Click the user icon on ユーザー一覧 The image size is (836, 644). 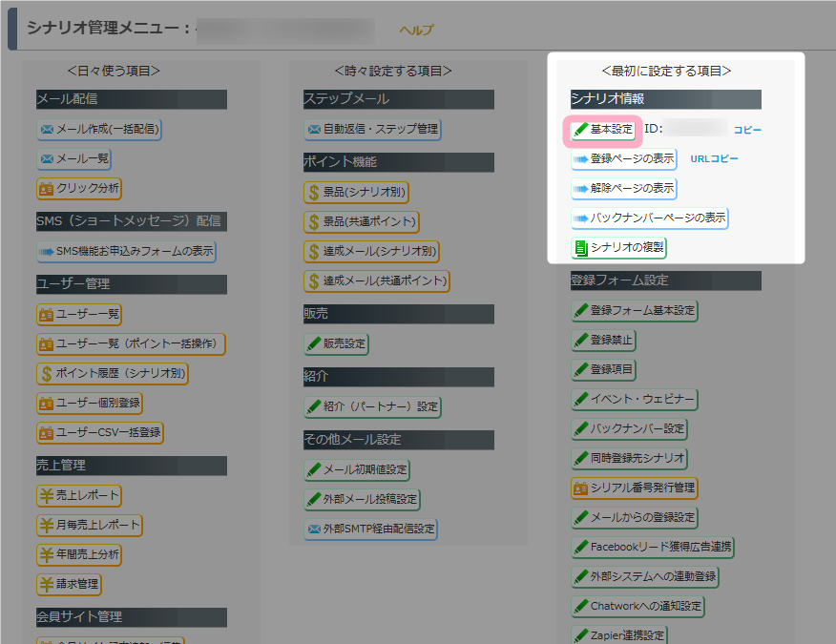click(46, 314)
